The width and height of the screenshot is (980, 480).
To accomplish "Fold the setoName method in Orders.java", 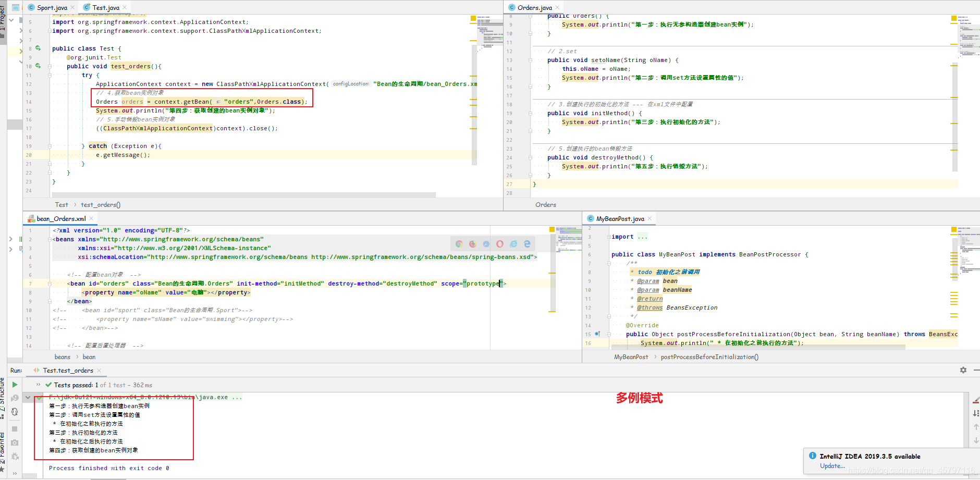I will pyautogui.click(x=530, y=60).
